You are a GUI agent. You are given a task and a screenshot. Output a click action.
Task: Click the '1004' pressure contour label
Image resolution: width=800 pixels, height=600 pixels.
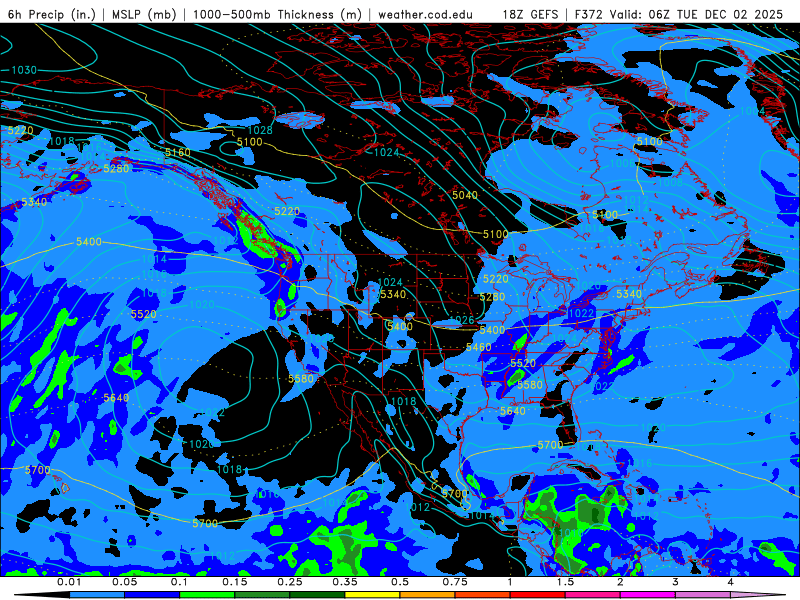752,111
